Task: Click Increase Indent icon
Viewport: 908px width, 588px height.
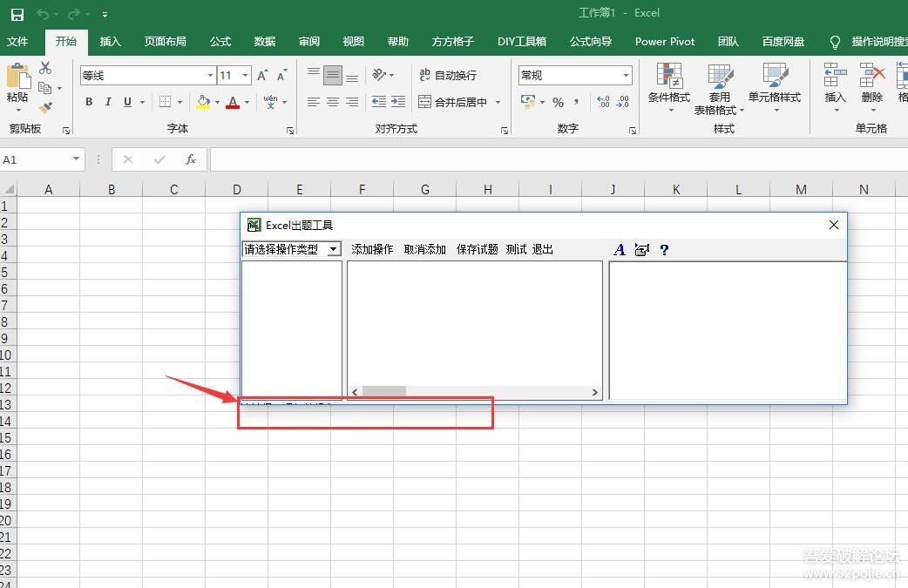Action: pyautogui.click(x=398, y=102)
